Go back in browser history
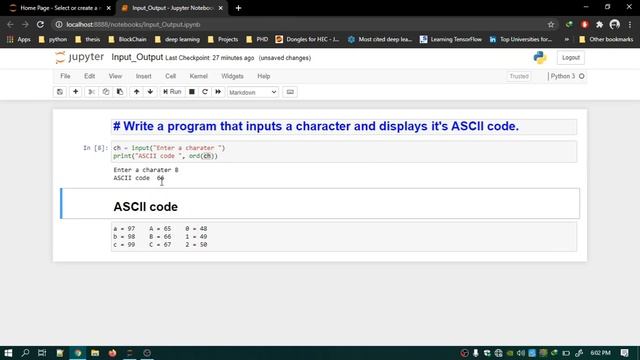 (10, 24)
